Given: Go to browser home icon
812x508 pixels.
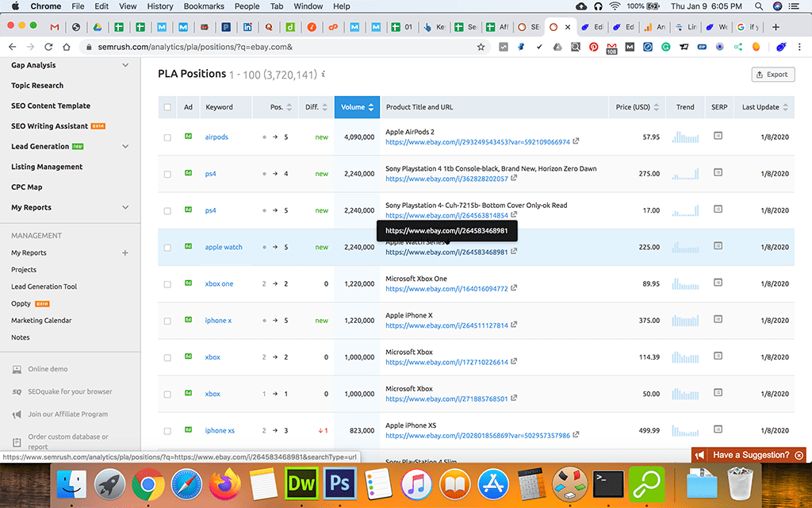Looking at the screenshot, I should click(x=67, y=47).
